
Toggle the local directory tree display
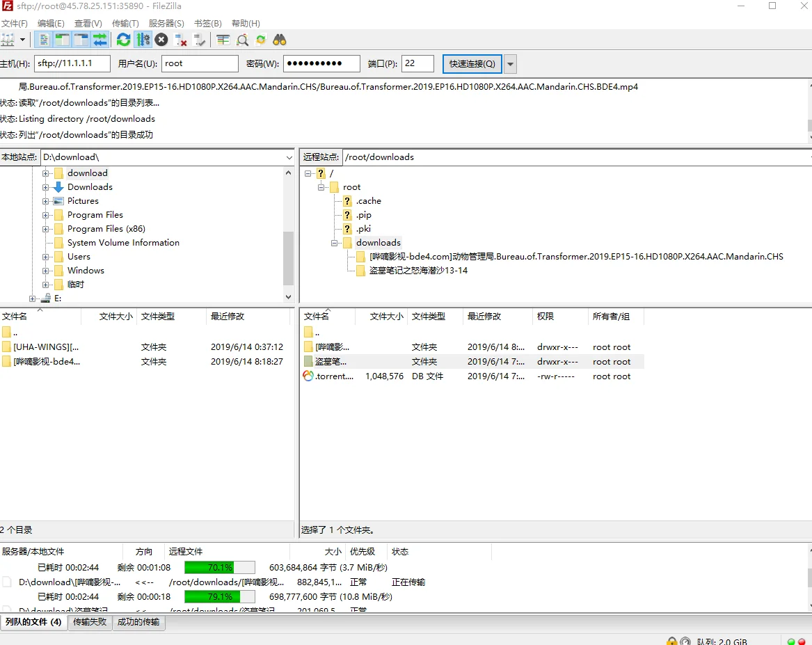(x=63, y=40)
